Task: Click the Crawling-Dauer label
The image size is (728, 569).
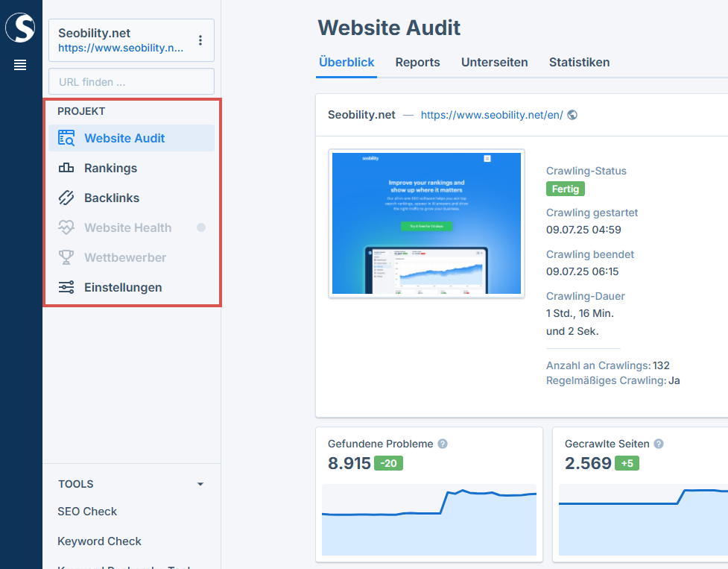Action: [x=585, y=296]
